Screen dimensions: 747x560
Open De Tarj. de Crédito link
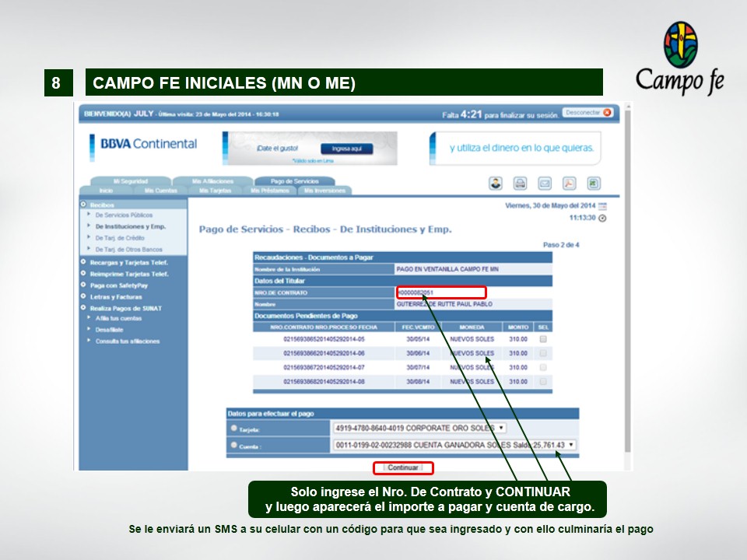120,238
